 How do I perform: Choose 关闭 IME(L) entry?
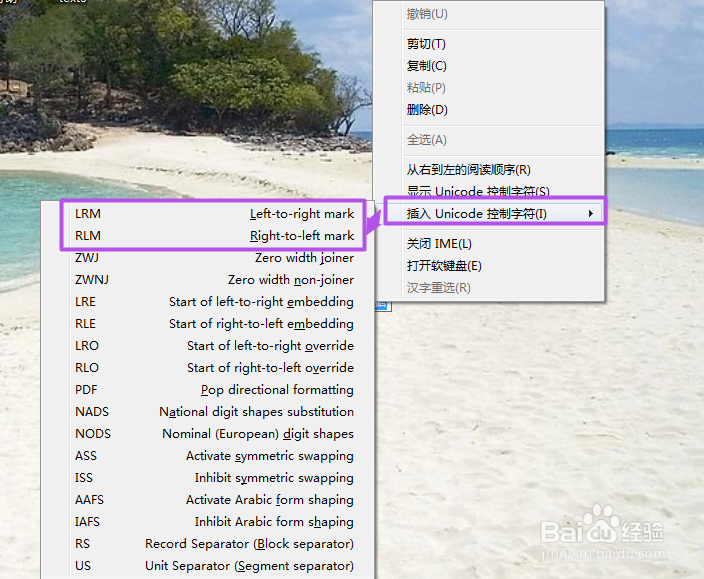pos(489,244)
